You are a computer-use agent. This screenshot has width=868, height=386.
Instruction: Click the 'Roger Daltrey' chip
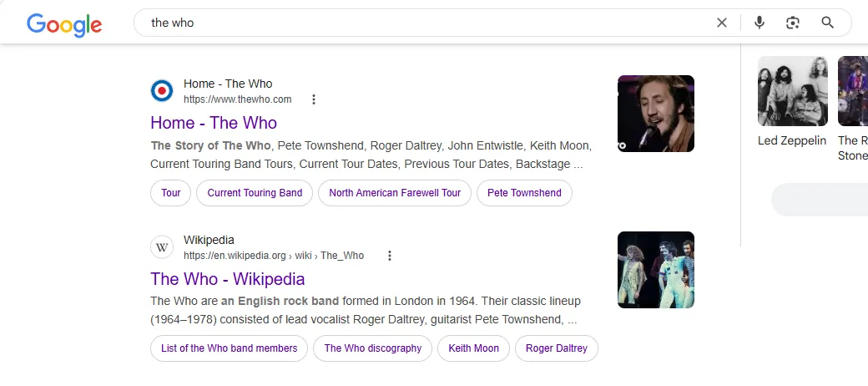pyautogui.click(x=557, y=348)
